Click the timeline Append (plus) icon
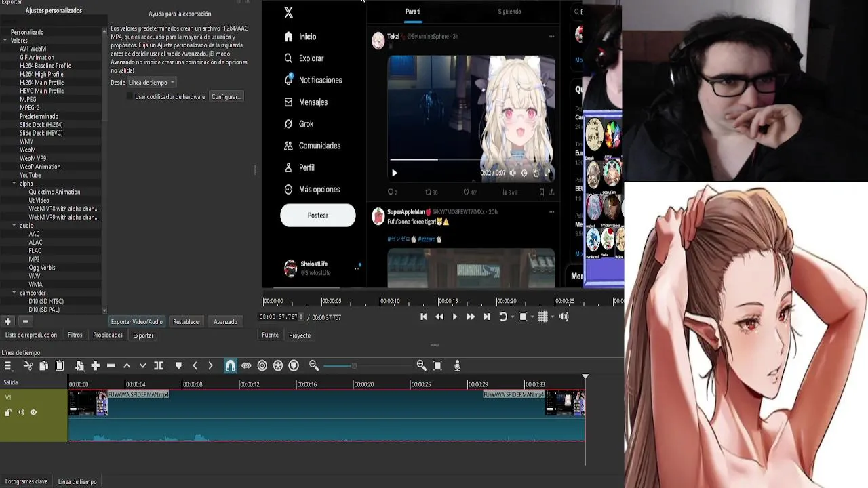The image size is (868, 488). coord(95,365)
